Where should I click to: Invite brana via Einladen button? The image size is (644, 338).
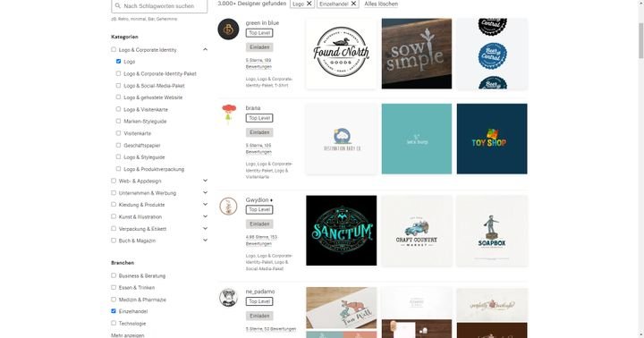(x=259, y=132)
